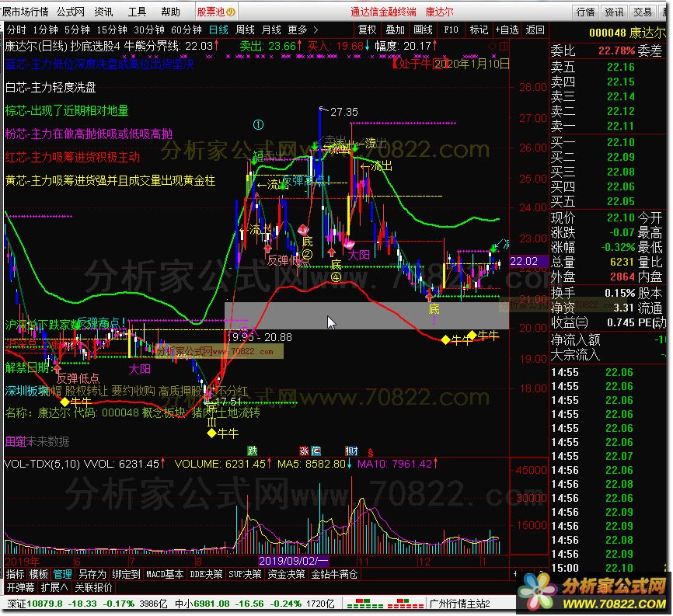The width and height of the screenshot is (673, 616).
Task: Select the 管理 tab
Action: pos(62,574)
